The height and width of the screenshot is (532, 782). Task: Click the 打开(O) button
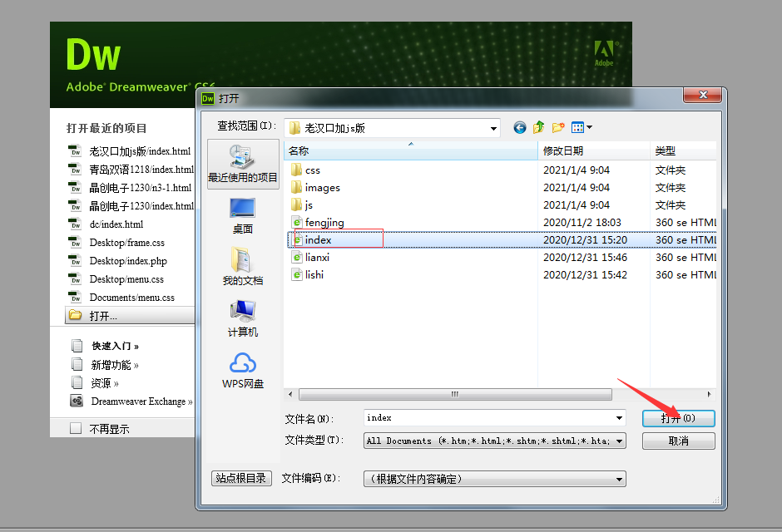(678, 418)
